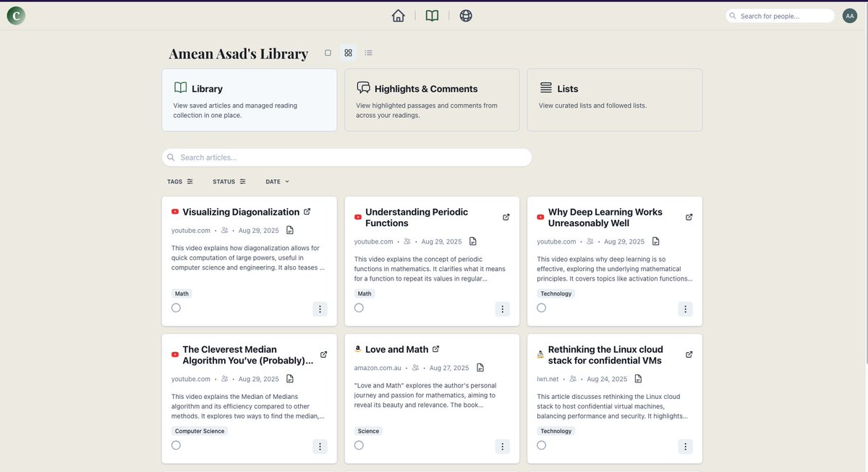This screenshot has width=868, height=472.
Task: Switch to single-card view icon
Action: tap(328, 53)
